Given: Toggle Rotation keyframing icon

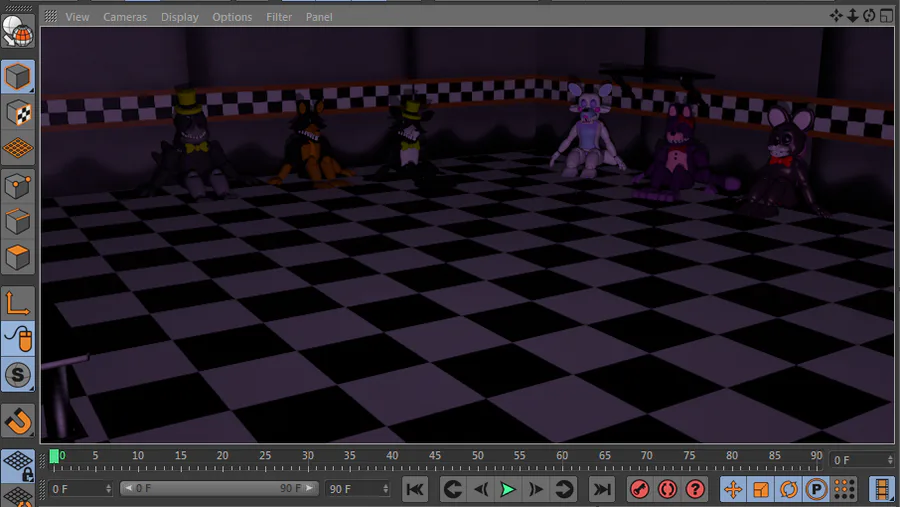Looking at the screenshot, I should tap(788, 489).
